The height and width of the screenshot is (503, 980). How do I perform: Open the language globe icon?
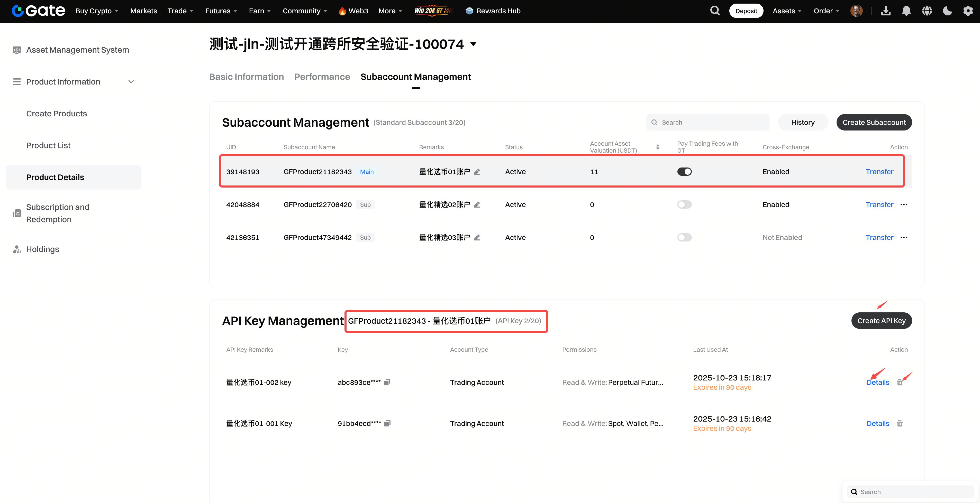pyautogui.click(x=927, y=11)
